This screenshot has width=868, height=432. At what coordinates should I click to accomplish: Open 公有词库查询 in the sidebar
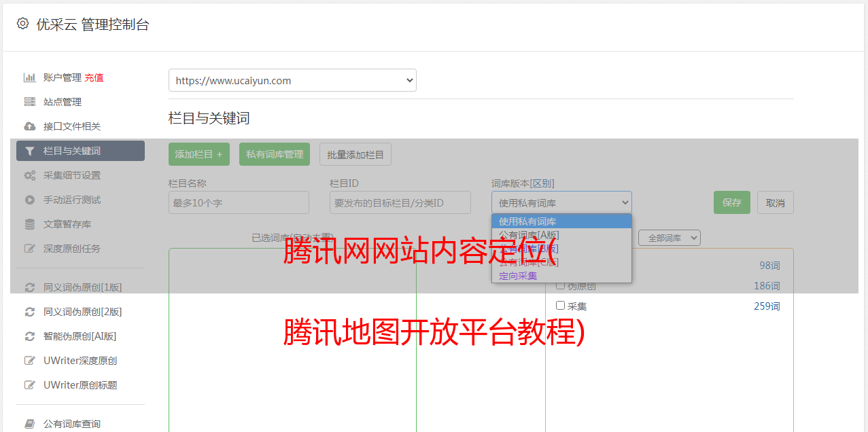pyautogui.click(x=72, y=424)
